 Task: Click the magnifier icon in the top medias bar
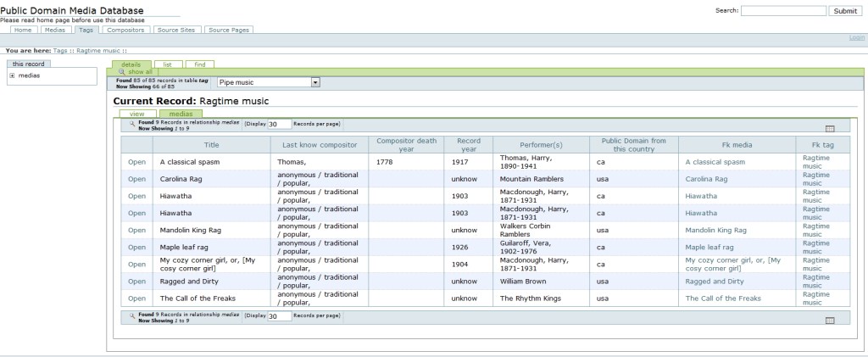(x=132, y=124)
